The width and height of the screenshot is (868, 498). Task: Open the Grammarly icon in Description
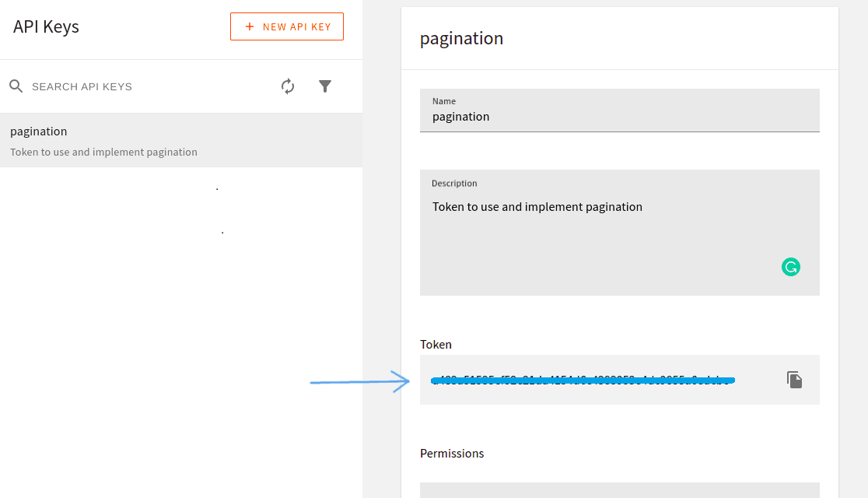point(791,268)
